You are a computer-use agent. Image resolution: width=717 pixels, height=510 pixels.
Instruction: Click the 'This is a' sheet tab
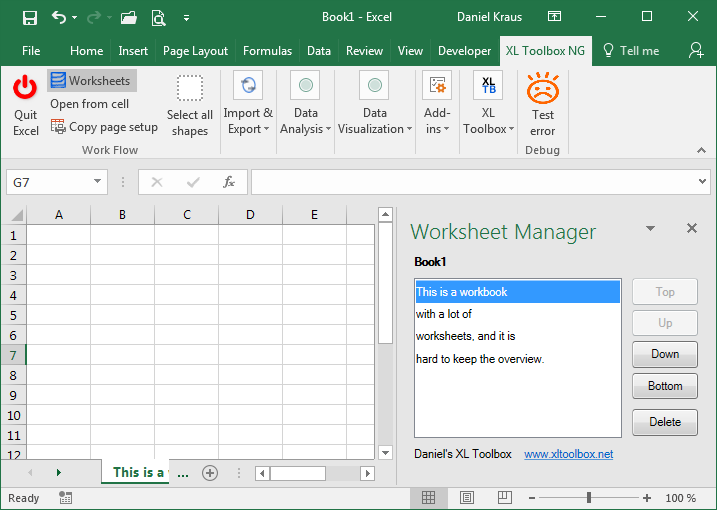135,472
